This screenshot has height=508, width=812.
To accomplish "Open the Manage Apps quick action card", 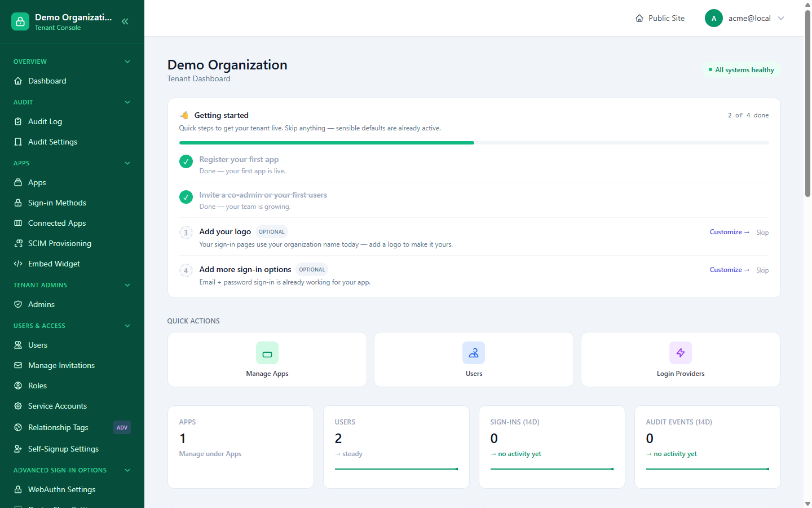I will [x=267, y=360].
